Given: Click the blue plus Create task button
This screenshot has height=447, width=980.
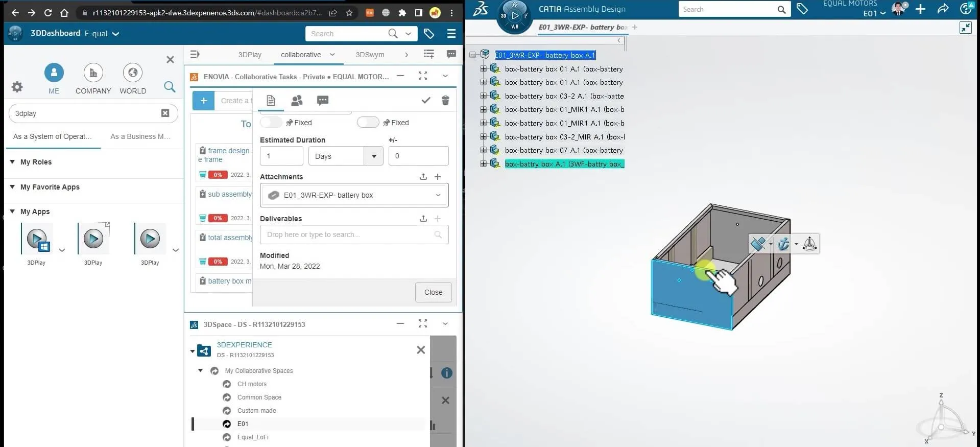Looking at the screenshot, I should pyautogui.click(x=204, y=101).
